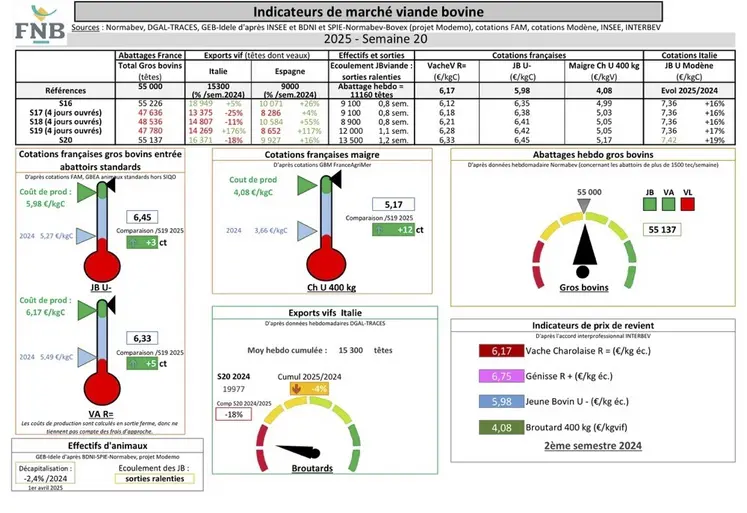Select green triangle beside Coût de prod 5,98 €/kgC
Image resolution: width=747 pixels, height=513 pixels.
click(x=87, y=192)
